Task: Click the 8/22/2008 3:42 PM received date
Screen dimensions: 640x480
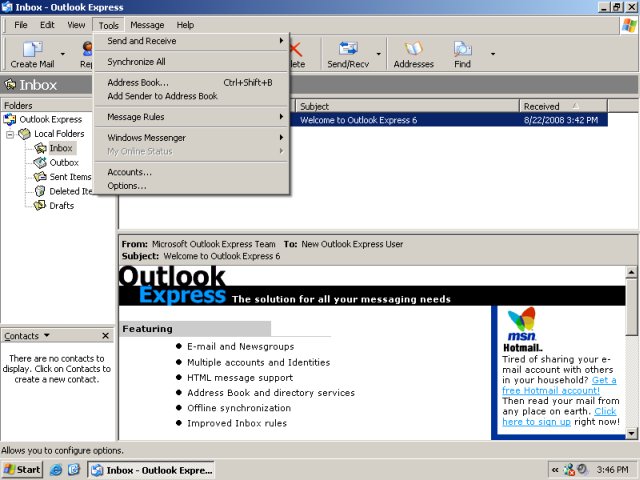Action: [561, 120]
